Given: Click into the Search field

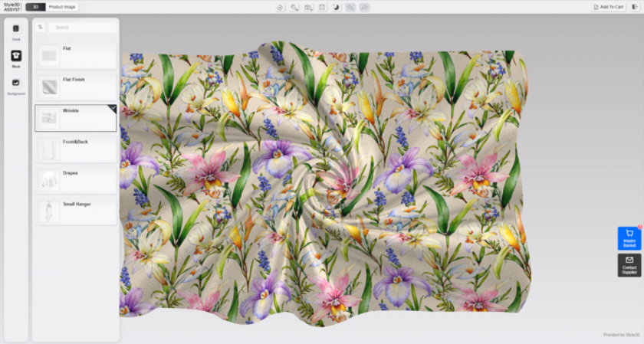Looking at the screenshot, I should (83, 27).
